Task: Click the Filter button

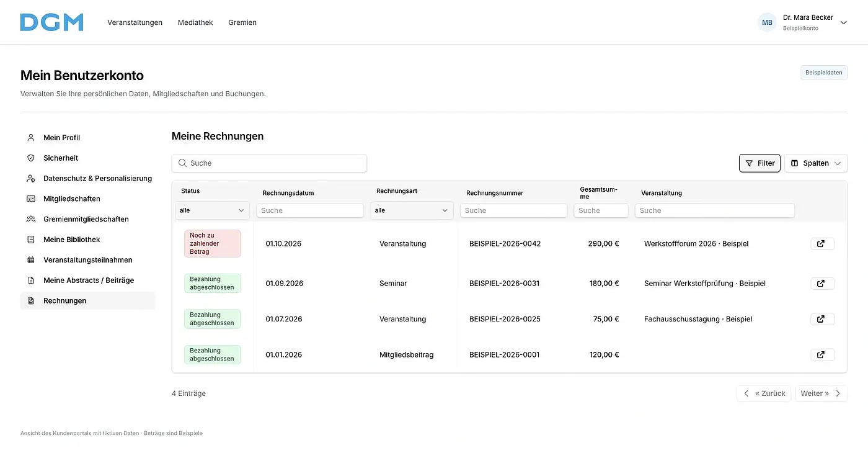Action: pos(759,163)
